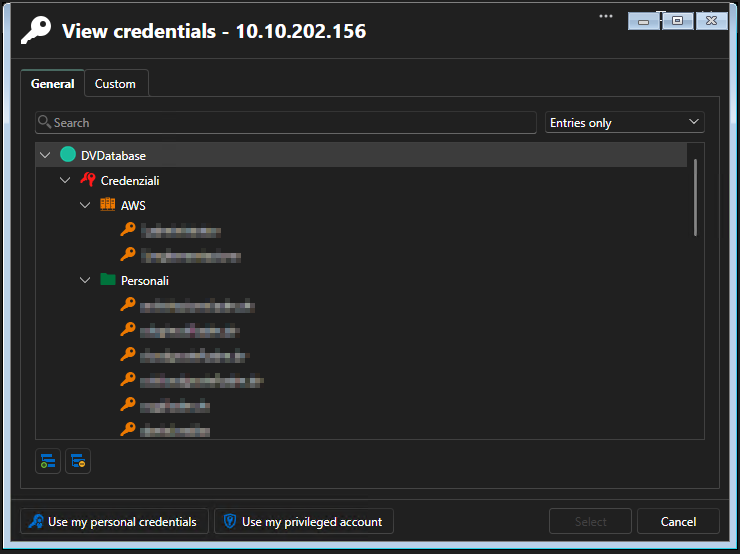Click the search magnifier icon
740x554 pixels.
44,122
